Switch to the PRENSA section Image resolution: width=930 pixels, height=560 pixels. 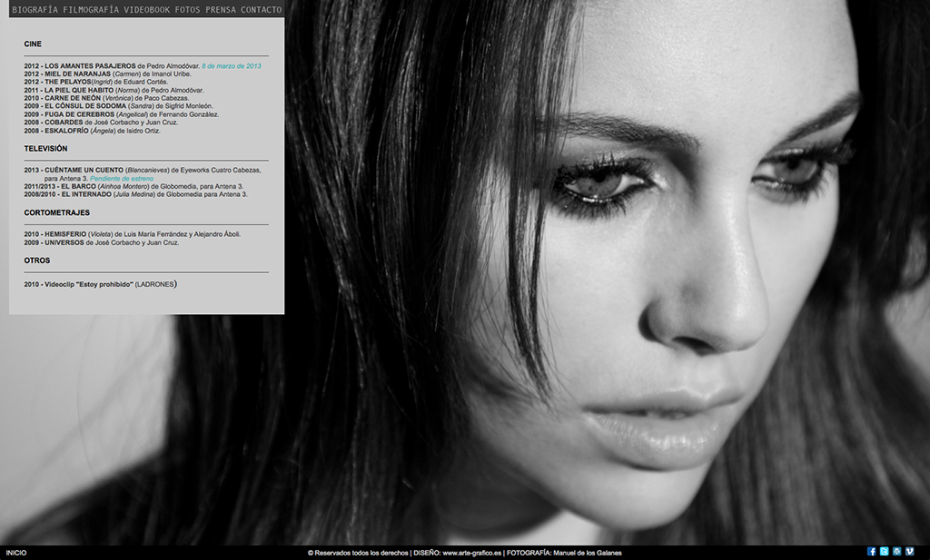point(221,9)
